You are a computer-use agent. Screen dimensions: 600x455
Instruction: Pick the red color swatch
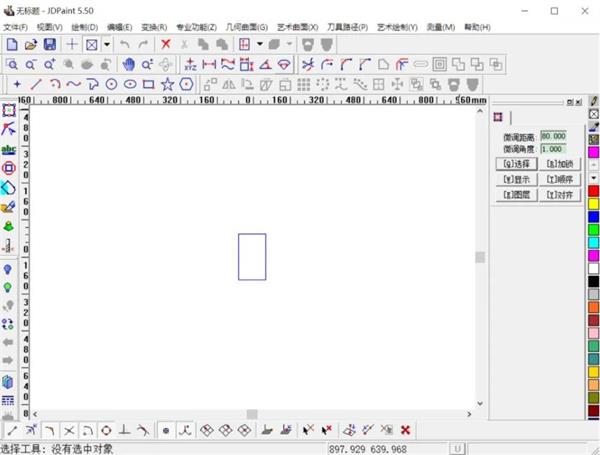[x=593, y=191]
